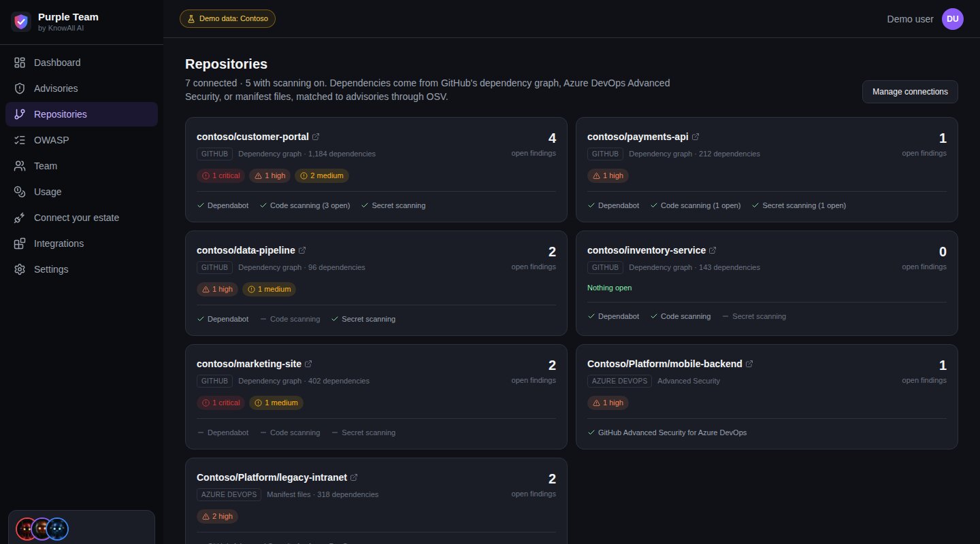Click the Demo data: Contoso badge
Image resolution: width=980 pixels, height=544 pixels.
[x=227, y=19]
